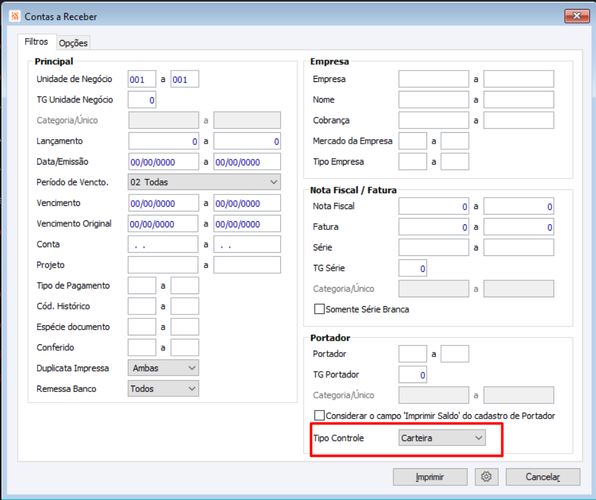Open the Remessa Banco dropdown

pos(163,389)
